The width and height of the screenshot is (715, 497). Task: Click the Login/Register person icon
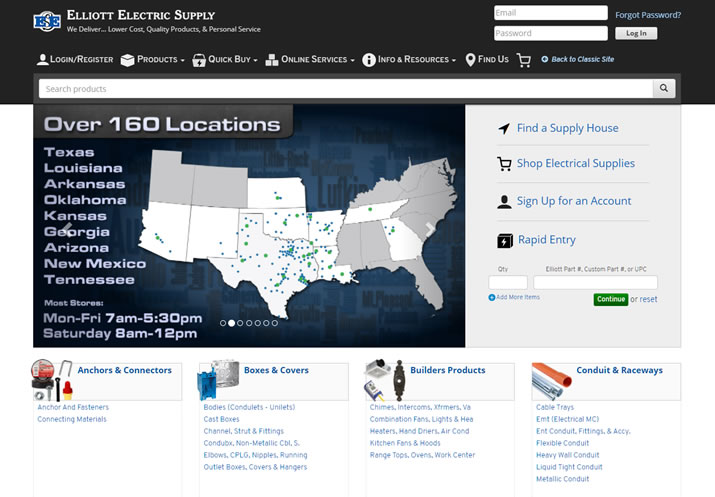point(42,60)
